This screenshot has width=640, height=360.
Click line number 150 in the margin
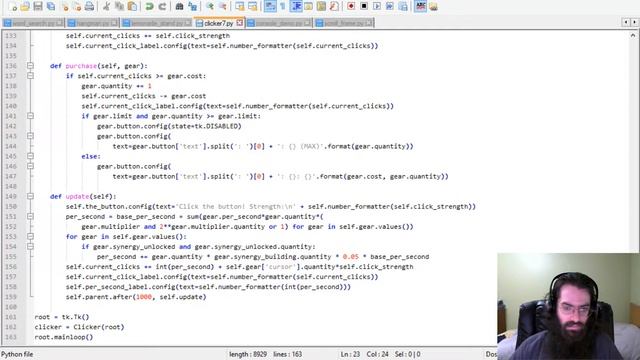[11, 207]
